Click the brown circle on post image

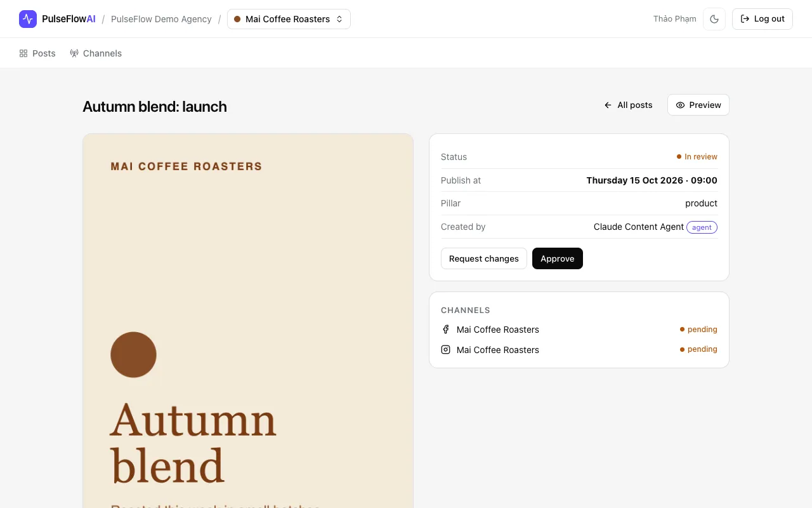click(133, 354)
